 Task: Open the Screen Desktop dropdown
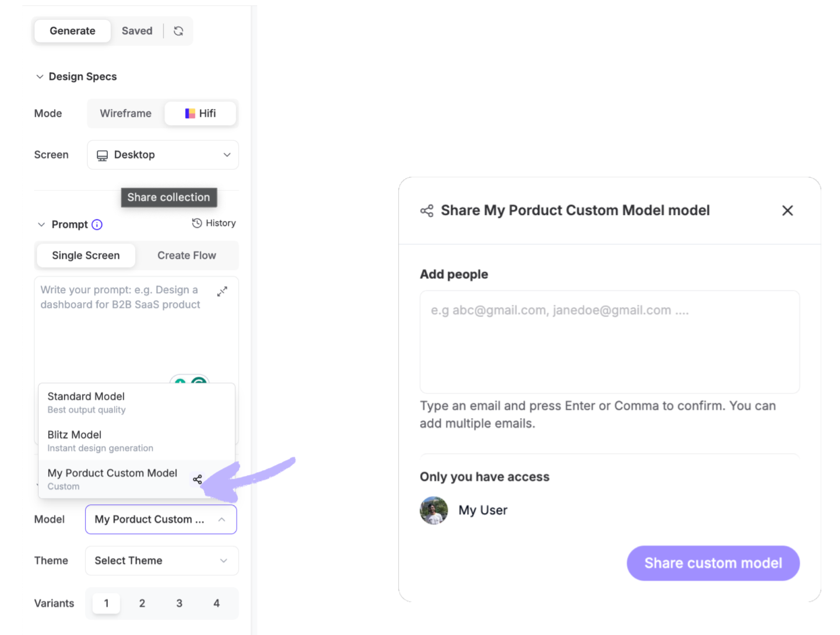[163, 155]
